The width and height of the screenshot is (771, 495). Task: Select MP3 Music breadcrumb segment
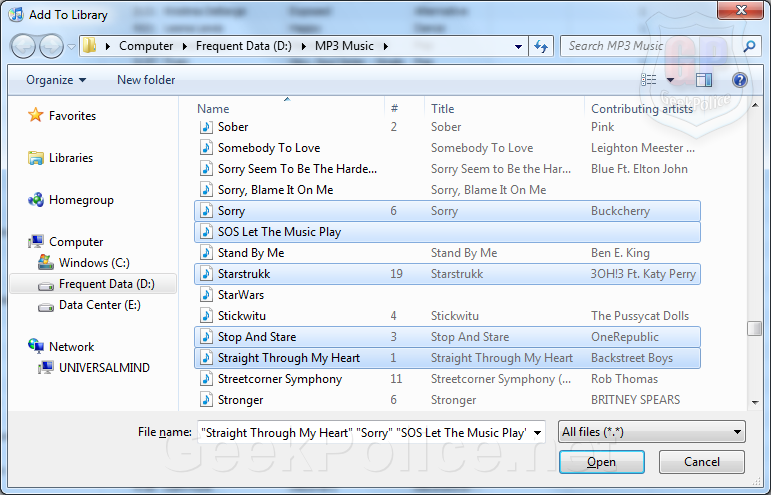point(344,46)
